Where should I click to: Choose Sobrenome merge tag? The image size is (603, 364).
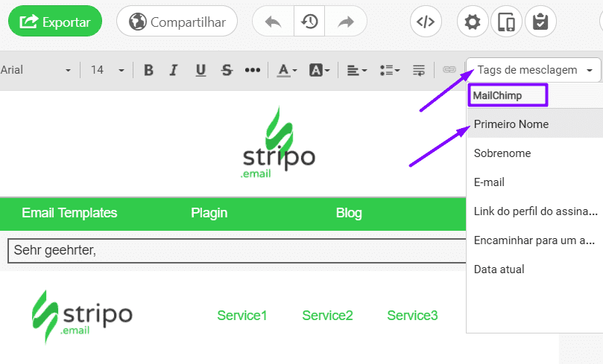(x=534, y=153)
